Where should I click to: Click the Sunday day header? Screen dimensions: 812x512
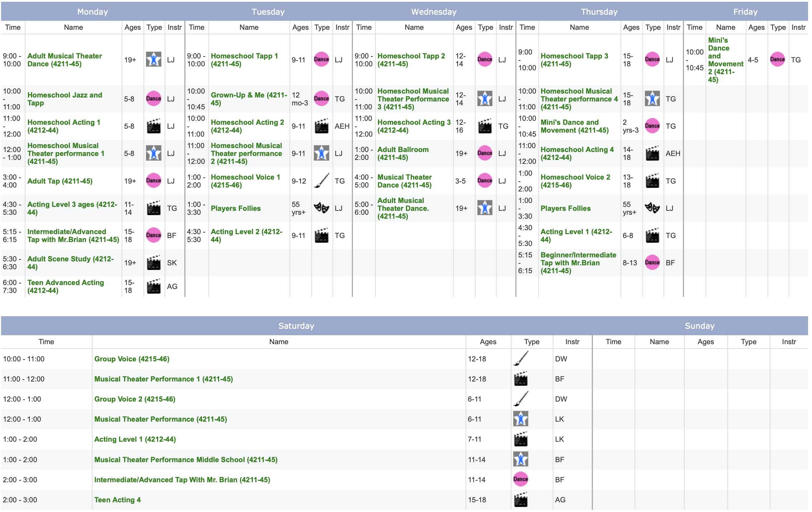700,326
